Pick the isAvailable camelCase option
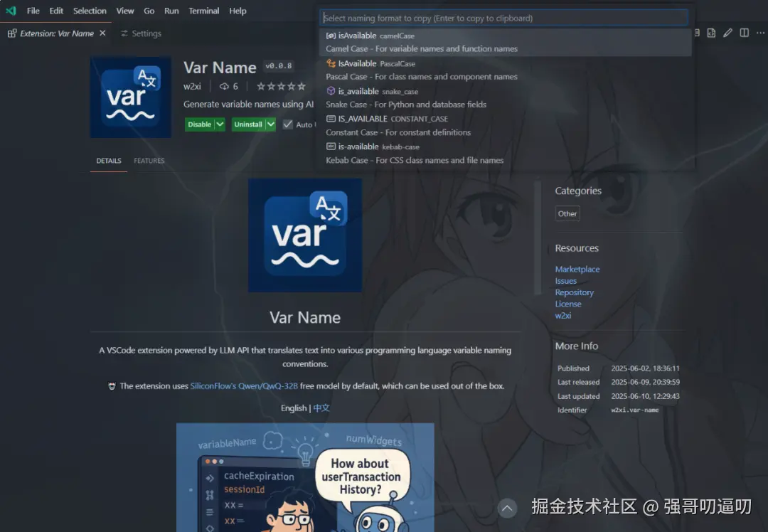The image size is (768, 532). [506, 42]
